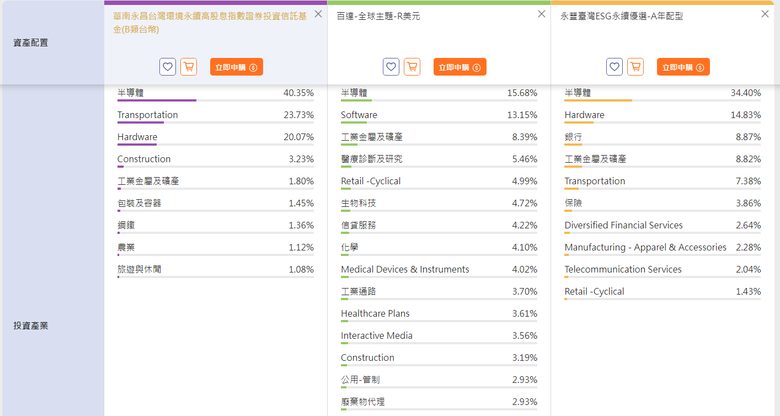Favorite the 華南永昌台灣環境永續 fund with heart icon
This screenshot has height=416, width=780.
168,67
